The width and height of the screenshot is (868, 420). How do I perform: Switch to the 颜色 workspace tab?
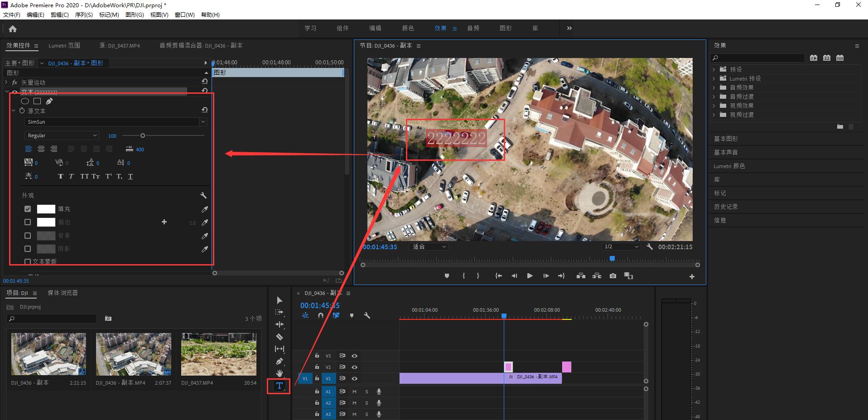click(408, 28)
